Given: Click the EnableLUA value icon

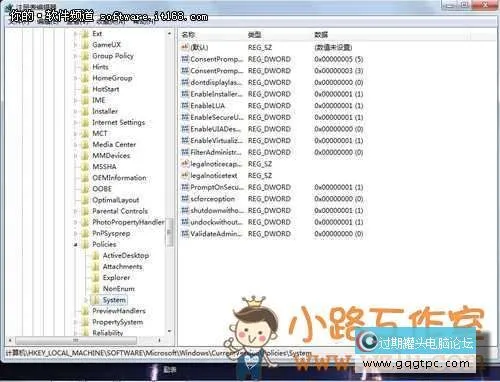Looking at the screenshot, I should point(185,106).
